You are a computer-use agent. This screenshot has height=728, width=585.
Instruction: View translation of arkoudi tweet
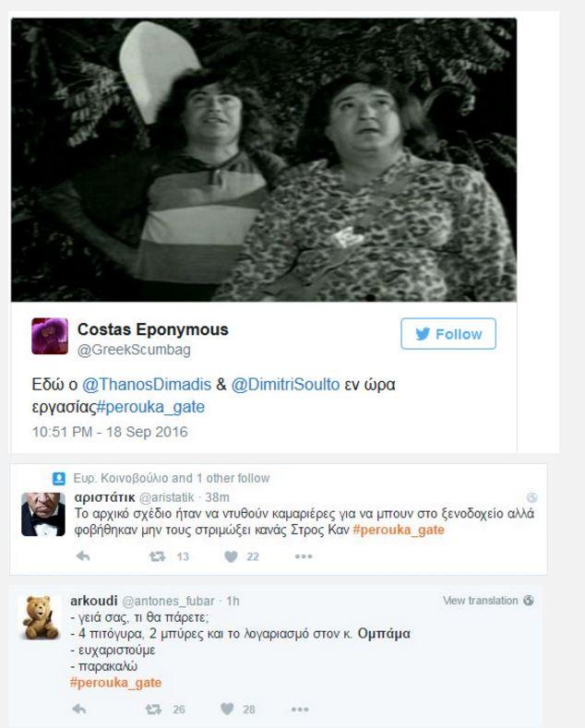pos(480,601)
